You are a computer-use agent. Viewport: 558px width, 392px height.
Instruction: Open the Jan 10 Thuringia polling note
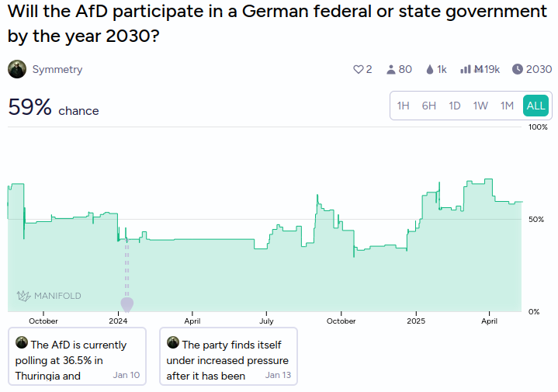tap(78, 356)
